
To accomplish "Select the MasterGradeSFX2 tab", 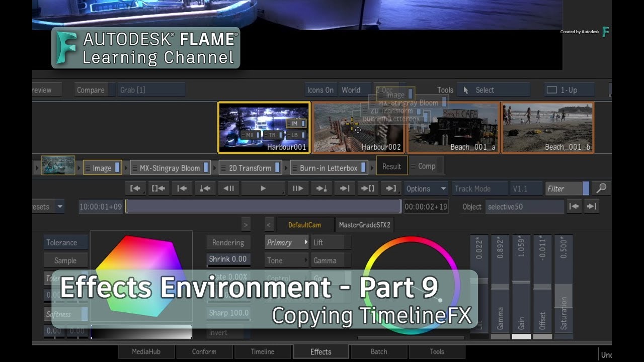I will 365,225.
